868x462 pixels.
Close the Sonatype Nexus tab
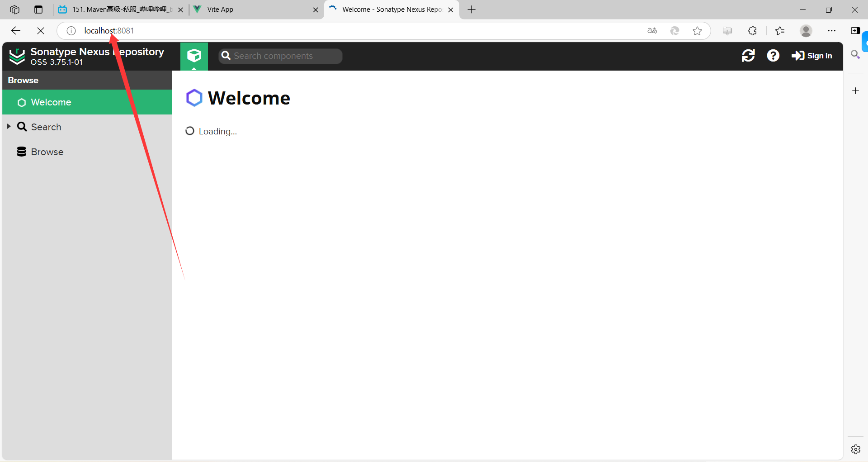pos(451,10)
